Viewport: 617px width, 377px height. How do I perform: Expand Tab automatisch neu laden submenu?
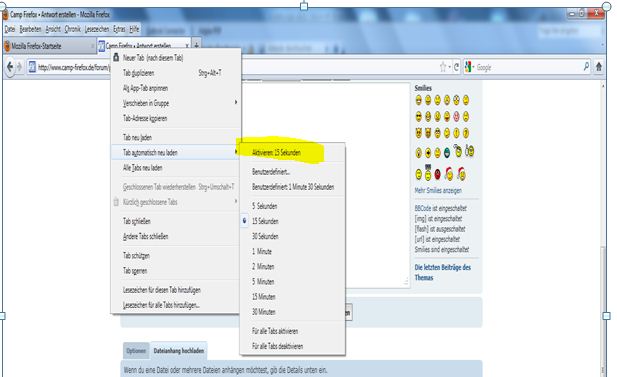pos(175,153)
